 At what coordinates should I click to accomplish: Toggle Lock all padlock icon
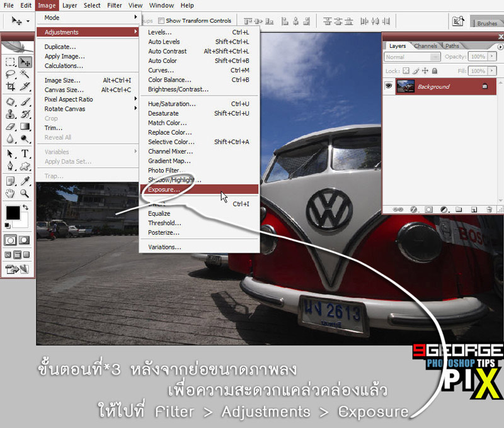coord(435,70)
